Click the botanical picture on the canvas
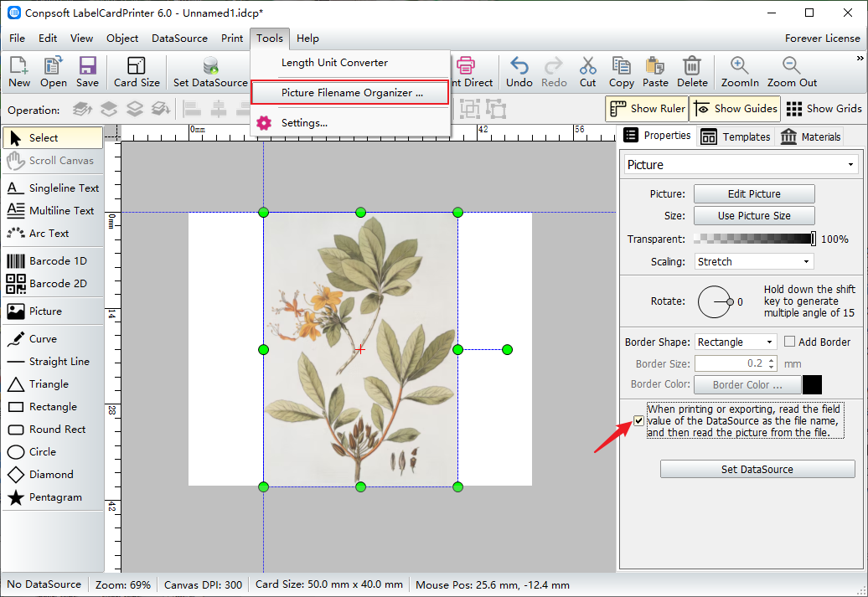Viewport: 868px width, 597px height. (x=360, y=350)
